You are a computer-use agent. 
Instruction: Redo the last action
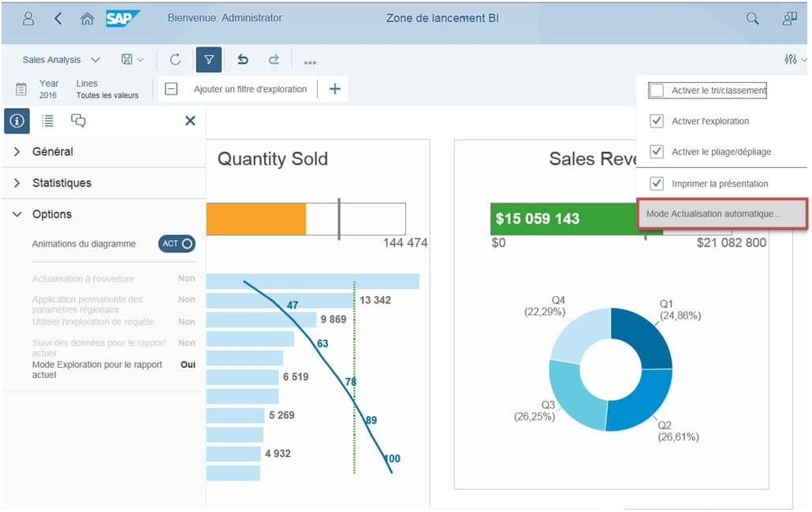point(274,60)
